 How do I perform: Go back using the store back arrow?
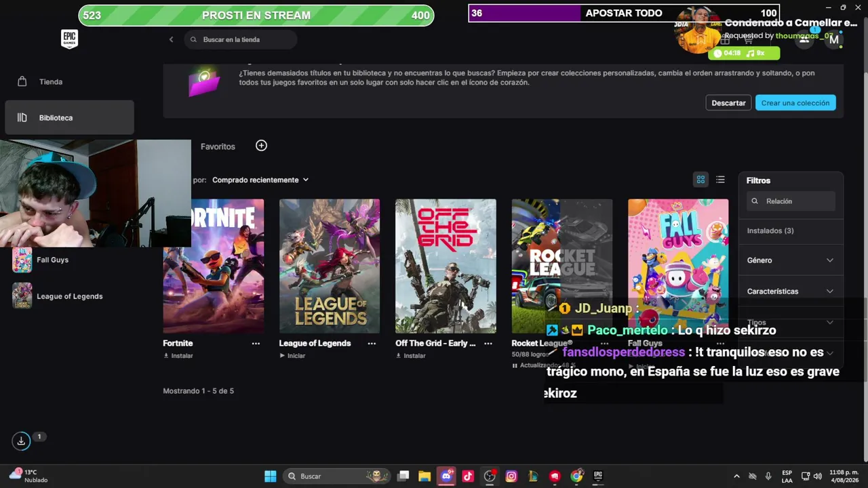[171, 39]
